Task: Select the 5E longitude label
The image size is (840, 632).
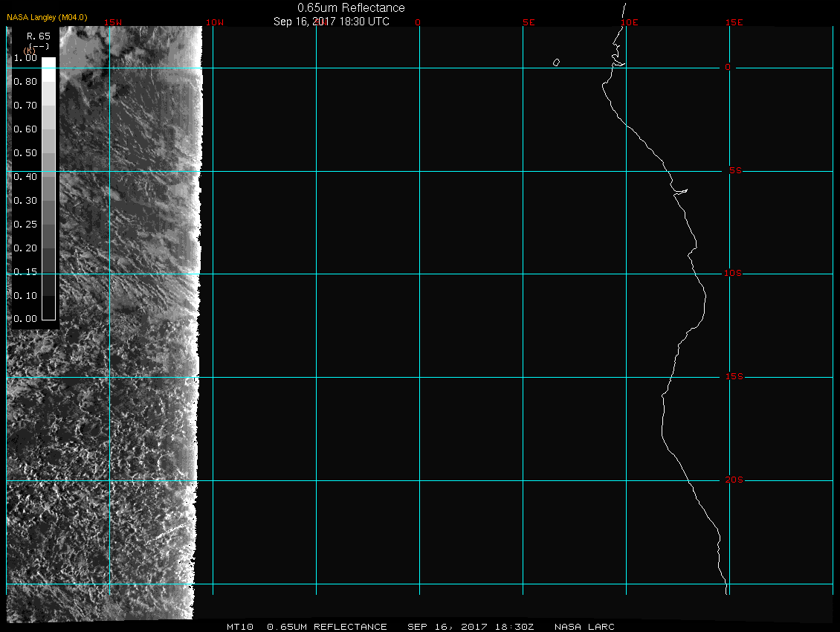Action: (x=529, y=22)
